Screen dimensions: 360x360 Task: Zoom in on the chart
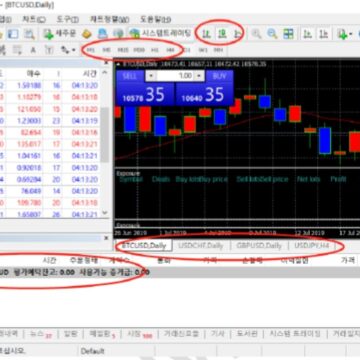(x=256, y=34)
